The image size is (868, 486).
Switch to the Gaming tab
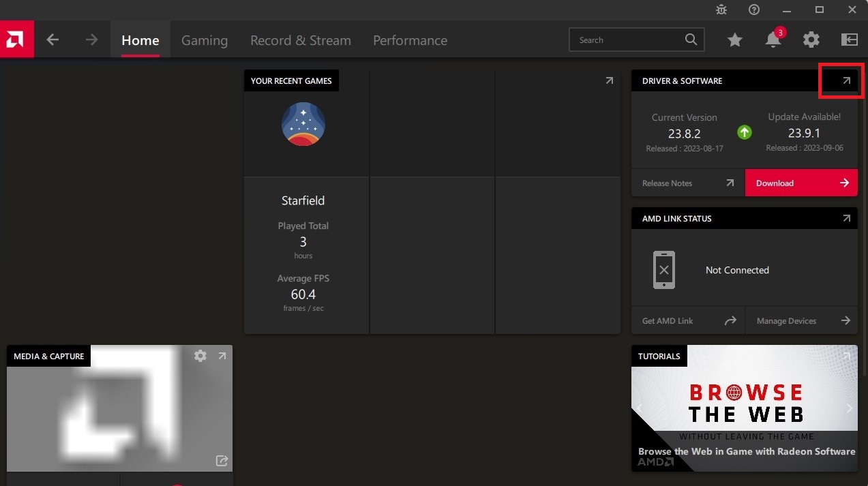[205, 40]
